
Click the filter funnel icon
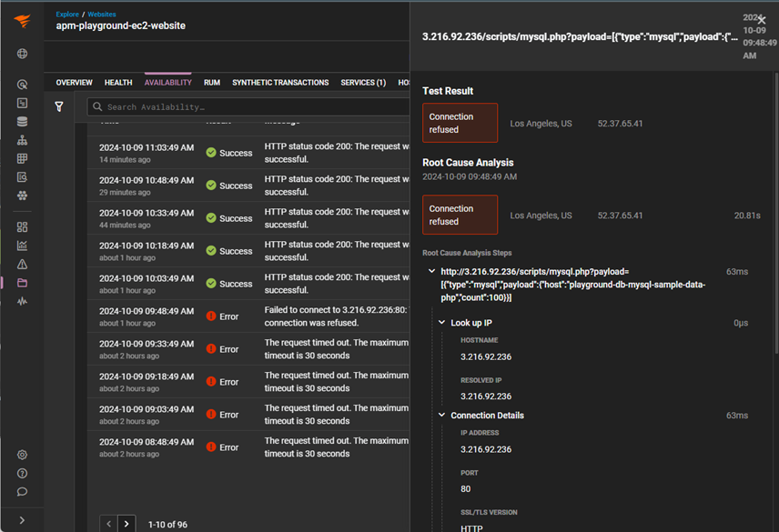[59, 106]
